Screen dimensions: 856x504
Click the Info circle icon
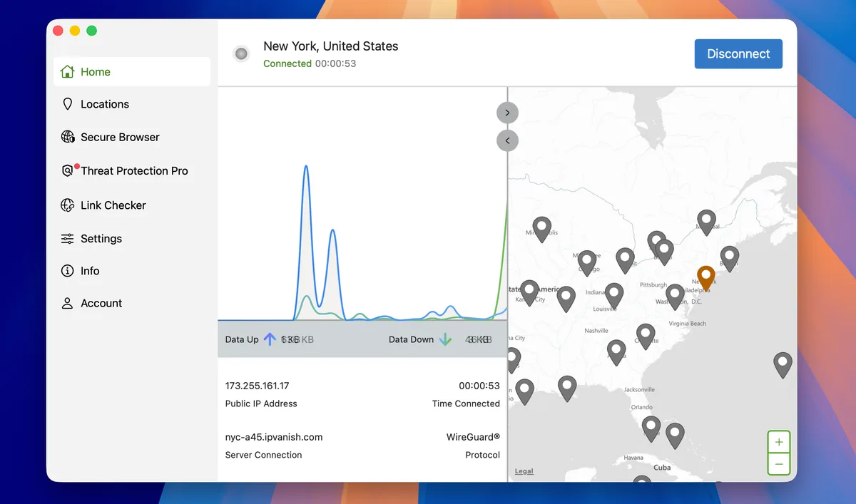pyautogui.click(x=68, y=271)
